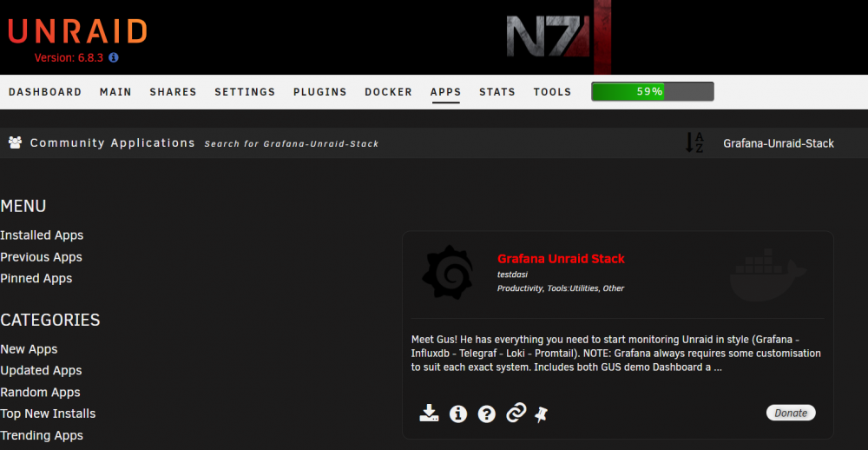The image size is (868, 450).
Task: Click the Grafana-Unraid-Stack search field
Action: click(x=779, y=143)
